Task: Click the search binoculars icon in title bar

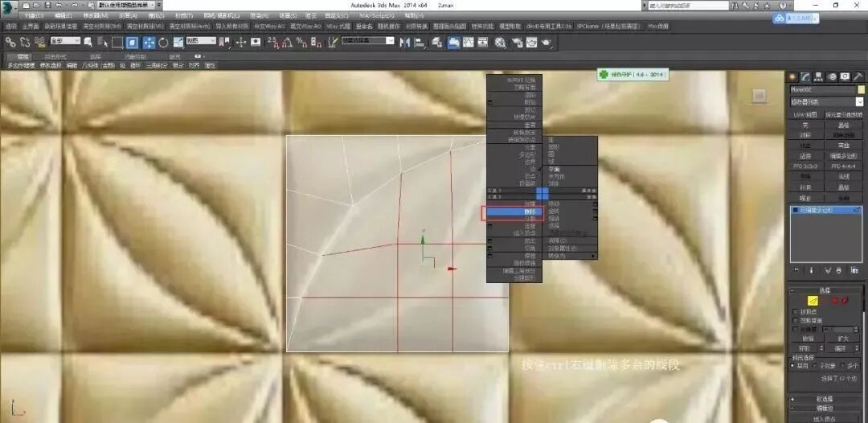Action: point(735,5)
